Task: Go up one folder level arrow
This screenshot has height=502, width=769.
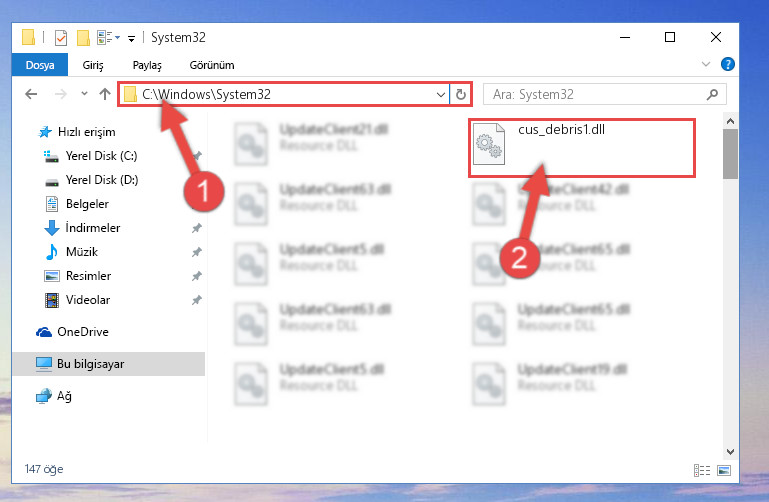Action: [x=104, y=94]
